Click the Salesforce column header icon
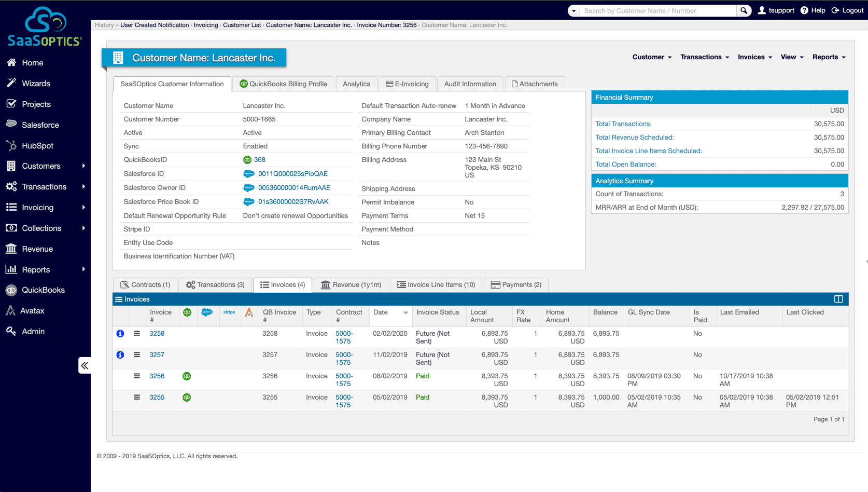This screenshot has height=492, width=868. [x=207, y=312]
